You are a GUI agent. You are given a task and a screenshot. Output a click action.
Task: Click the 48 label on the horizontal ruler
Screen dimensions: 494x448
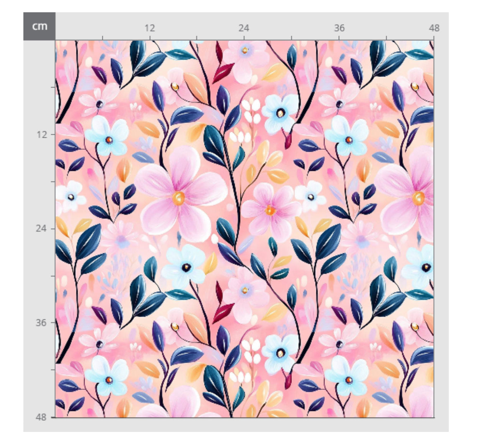(434, 28)
